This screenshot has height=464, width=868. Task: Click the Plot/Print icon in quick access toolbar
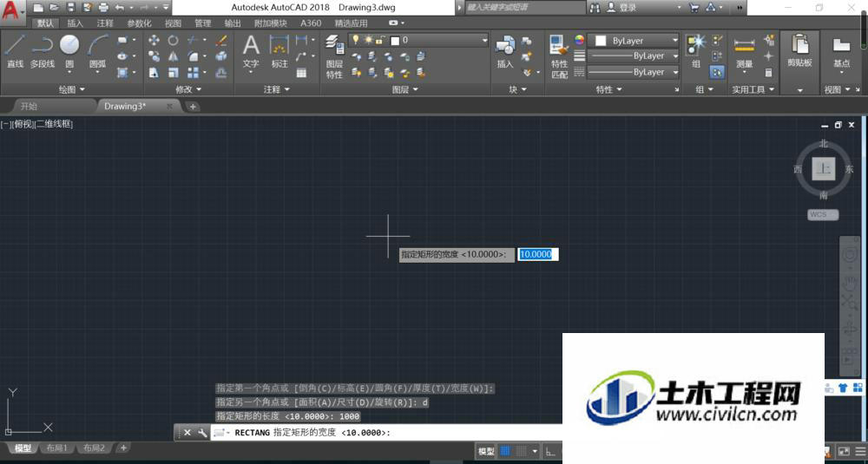(103, 8)
